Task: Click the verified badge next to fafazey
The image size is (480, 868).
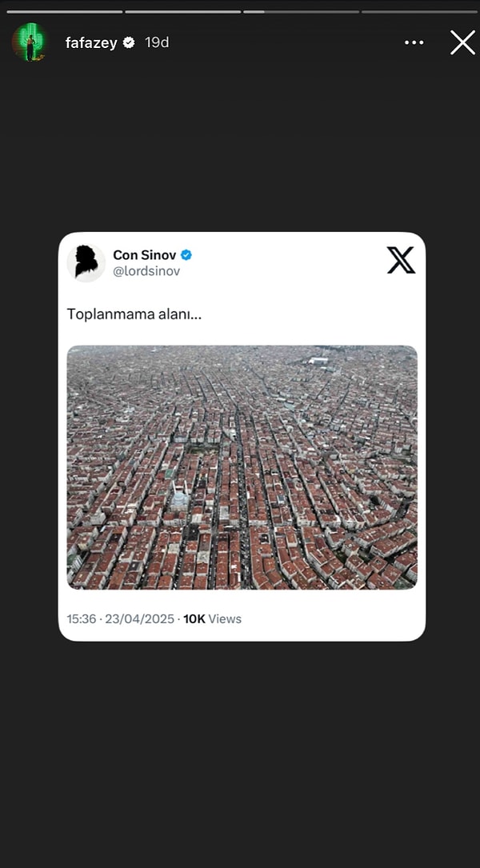Action: click(129, 42)
